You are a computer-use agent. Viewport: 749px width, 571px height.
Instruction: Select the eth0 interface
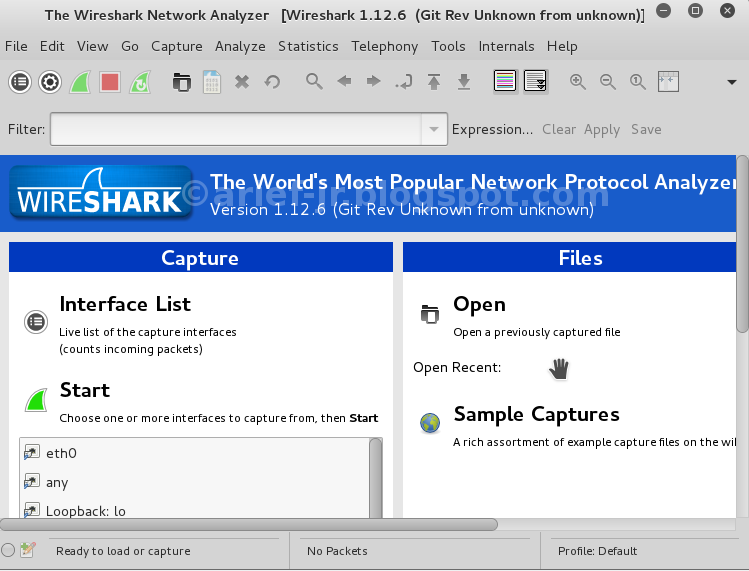point(194,453)
